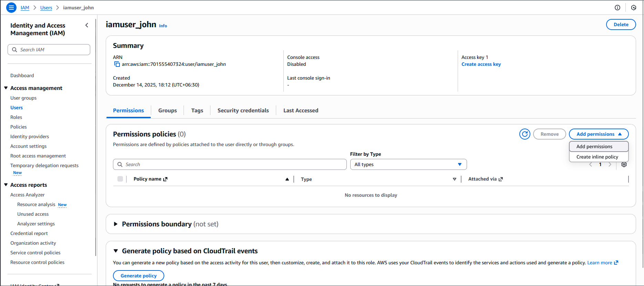The height and width of the screenshot is (286, 644).
Task: Click the policies Search input field
Action: [x=230, y=164]
